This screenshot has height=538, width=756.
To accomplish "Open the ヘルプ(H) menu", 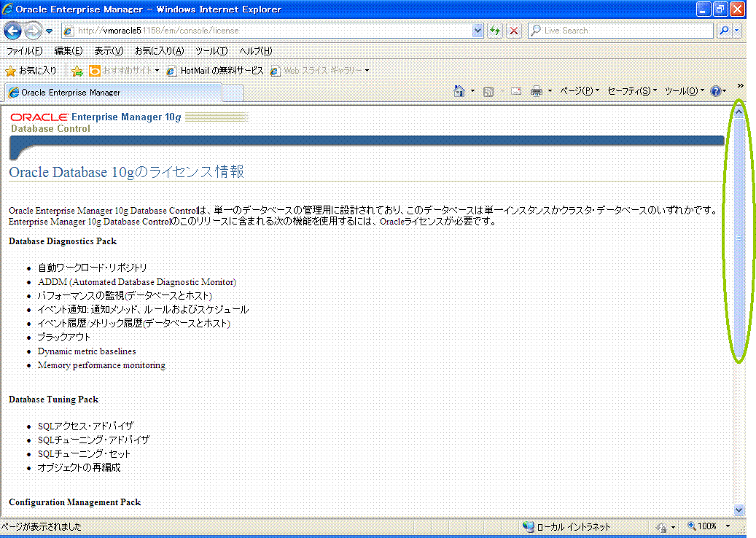I will click(256, 51).
